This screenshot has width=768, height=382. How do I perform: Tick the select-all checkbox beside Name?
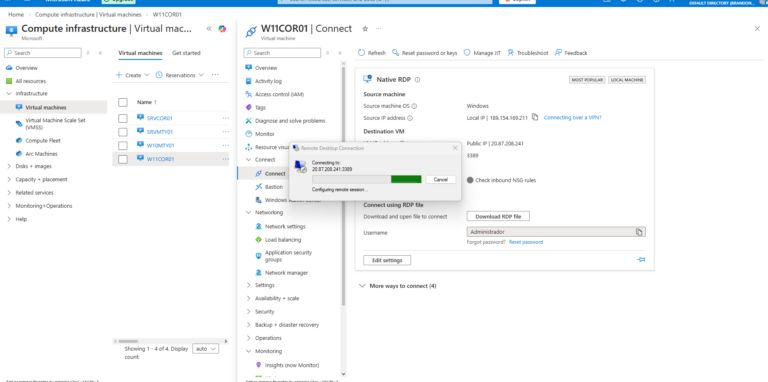[x=123, y=102]
